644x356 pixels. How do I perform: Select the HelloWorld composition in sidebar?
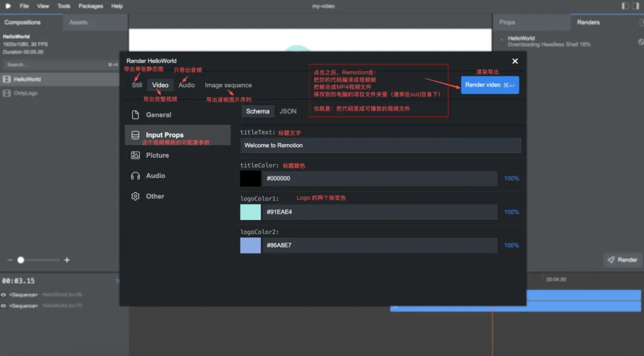60,79
